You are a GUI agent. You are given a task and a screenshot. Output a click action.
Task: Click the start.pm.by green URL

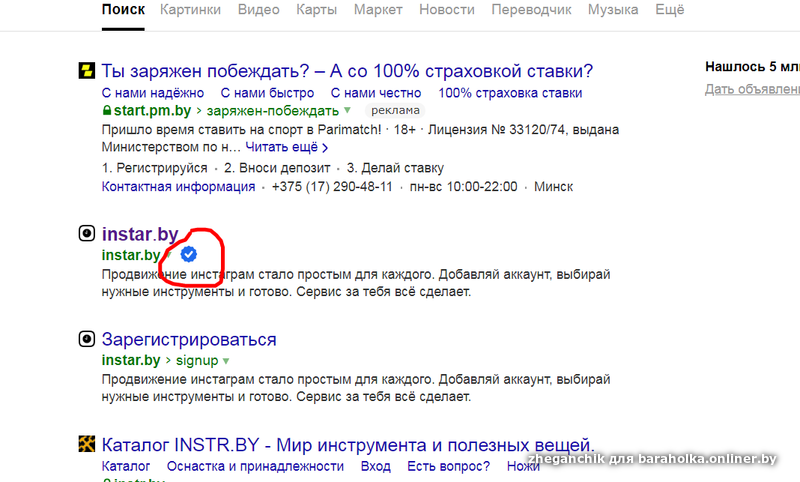152,111
